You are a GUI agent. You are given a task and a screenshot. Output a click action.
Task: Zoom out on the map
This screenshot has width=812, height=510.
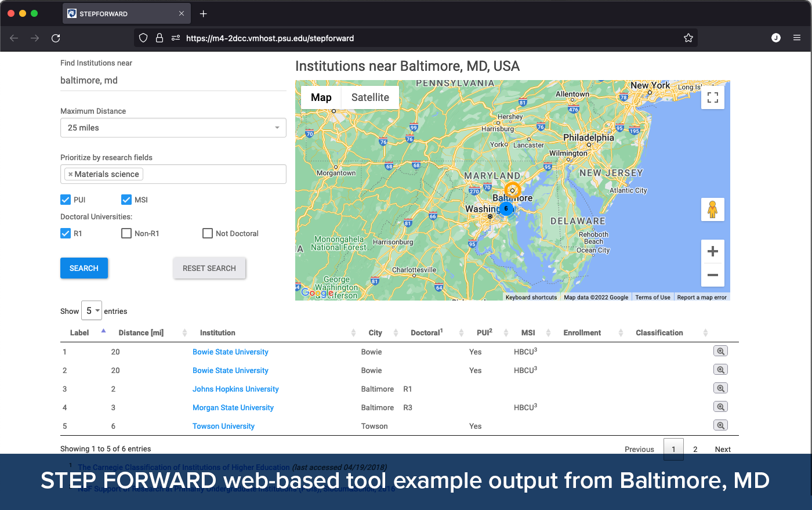click(x=713, y=275)
